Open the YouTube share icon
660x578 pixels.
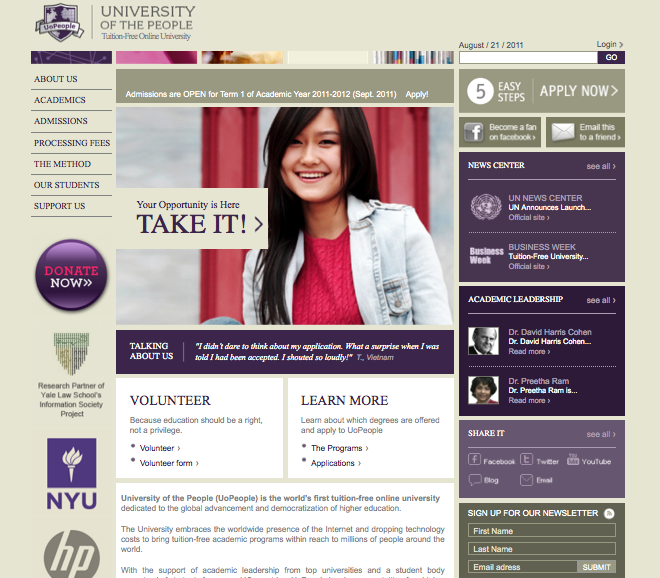point(573,460)
